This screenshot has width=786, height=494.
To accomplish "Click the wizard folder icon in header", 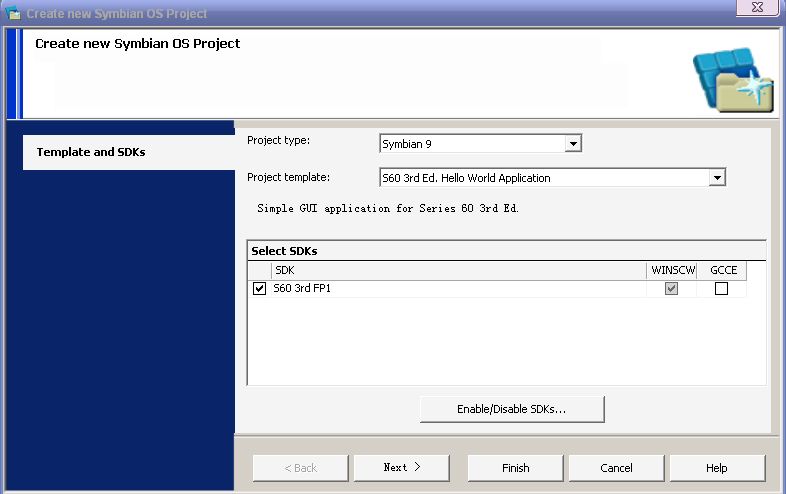I will (733, 80).
